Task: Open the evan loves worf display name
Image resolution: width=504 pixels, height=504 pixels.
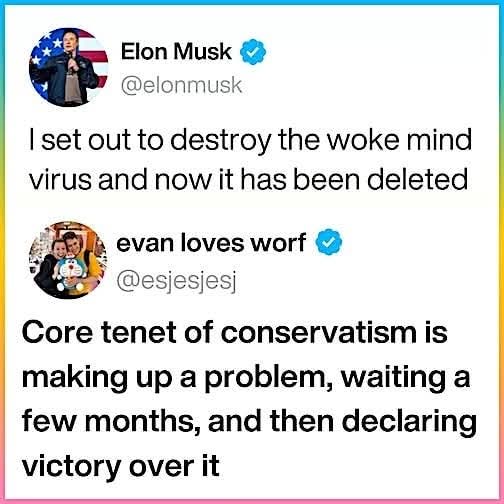Action: coord(211,242)
